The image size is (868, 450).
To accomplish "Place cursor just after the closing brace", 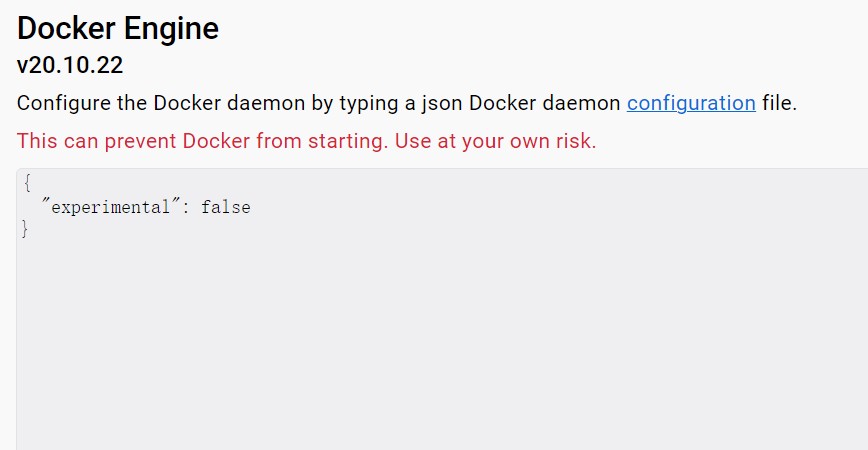I will (30, 229).
